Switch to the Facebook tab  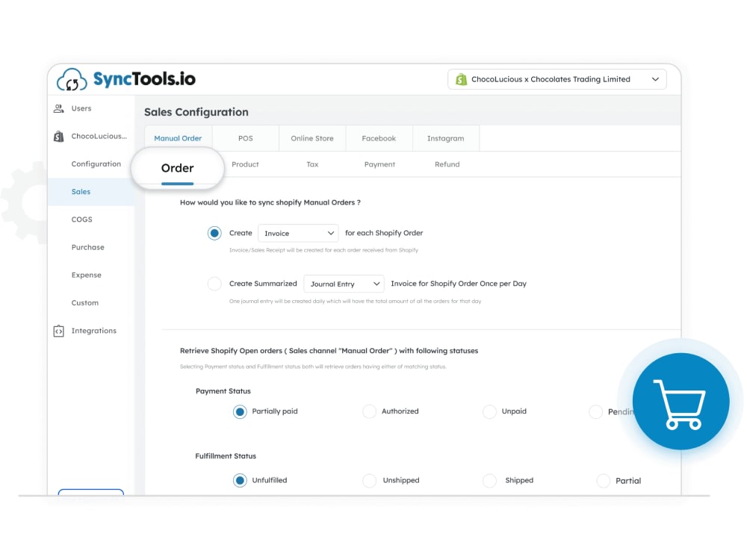click(x=379, y=138)
